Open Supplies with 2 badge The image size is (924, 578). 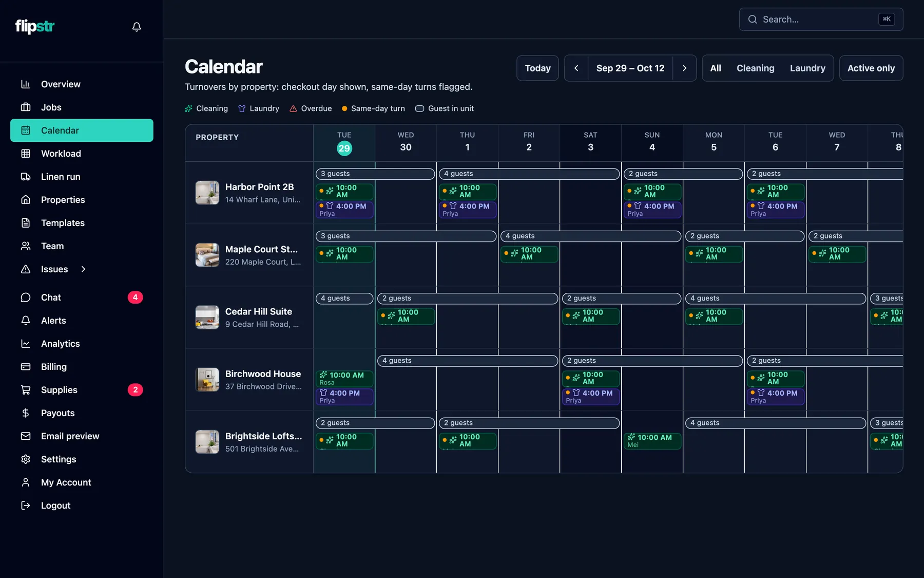[82, 390]
